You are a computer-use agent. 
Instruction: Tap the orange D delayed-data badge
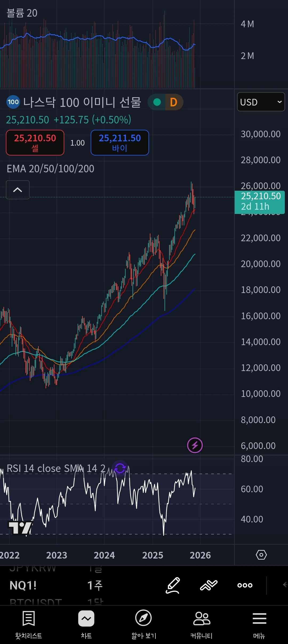pyautogui.click(x=174, y=102)
